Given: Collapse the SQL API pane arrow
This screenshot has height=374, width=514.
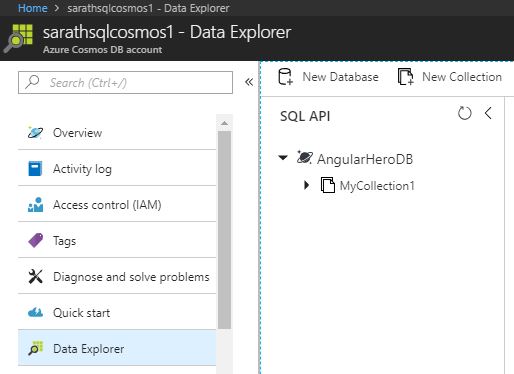Looking at the screenshot, I should (x=488, y=113).
